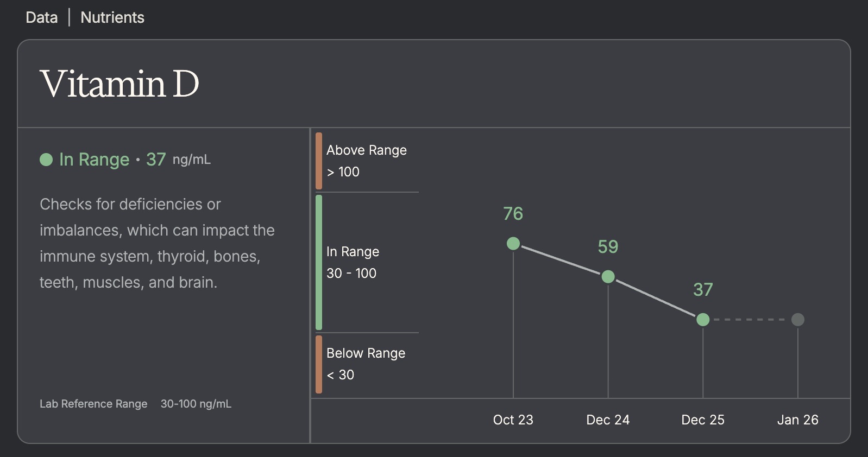The image size is (868, 457).
Task: Click the 37 ng/mL current value
Action: tap(178, 160)
